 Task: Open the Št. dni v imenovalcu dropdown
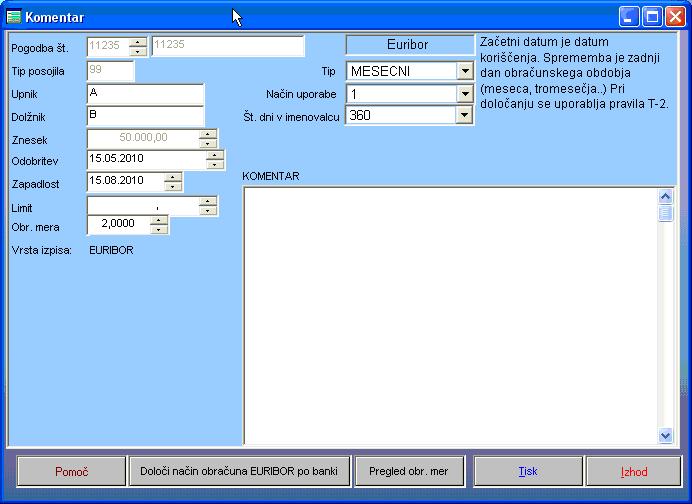pyautogui.click(x=464, y=116)
